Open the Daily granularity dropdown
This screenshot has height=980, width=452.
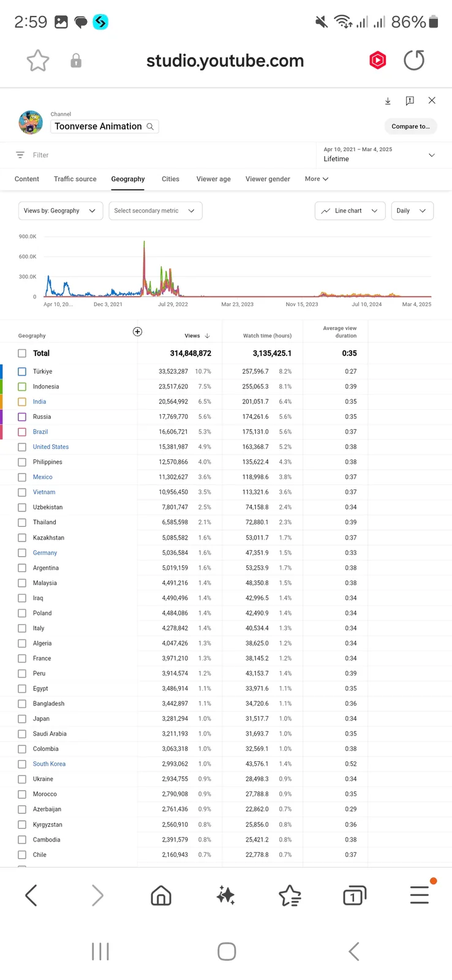[412, 211]
